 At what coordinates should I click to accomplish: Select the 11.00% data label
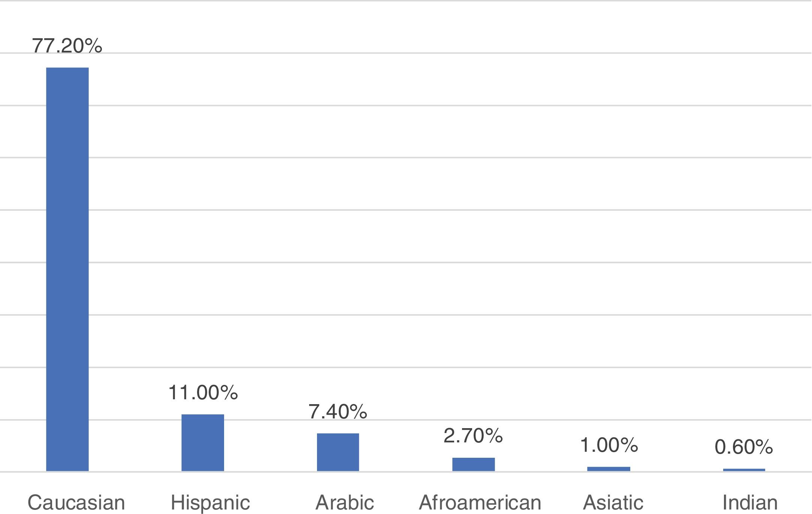pos(203,393)
